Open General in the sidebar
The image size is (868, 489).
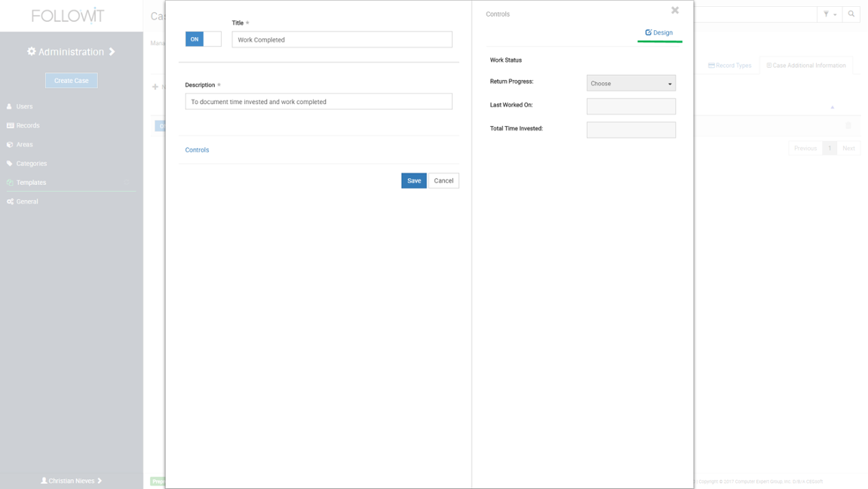27,201
